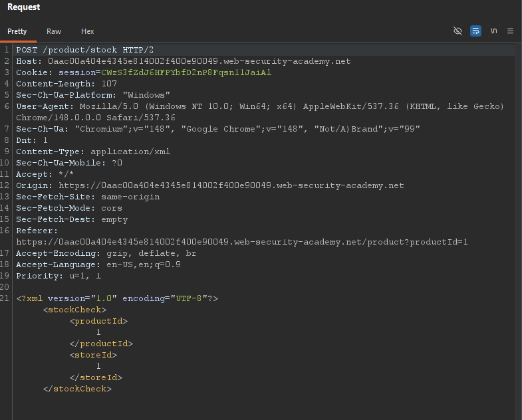Switch to the Raw tab
This screenshot has width=522, height=420.
tap(54, 31)
